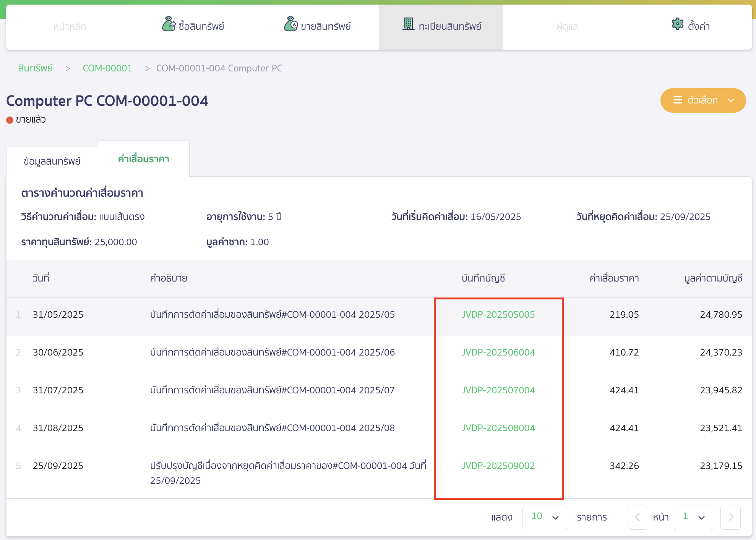Select the ค่าเสื่อมราคา tab
Viewport: 756px width, 540px height.
(x=144, y=159)
